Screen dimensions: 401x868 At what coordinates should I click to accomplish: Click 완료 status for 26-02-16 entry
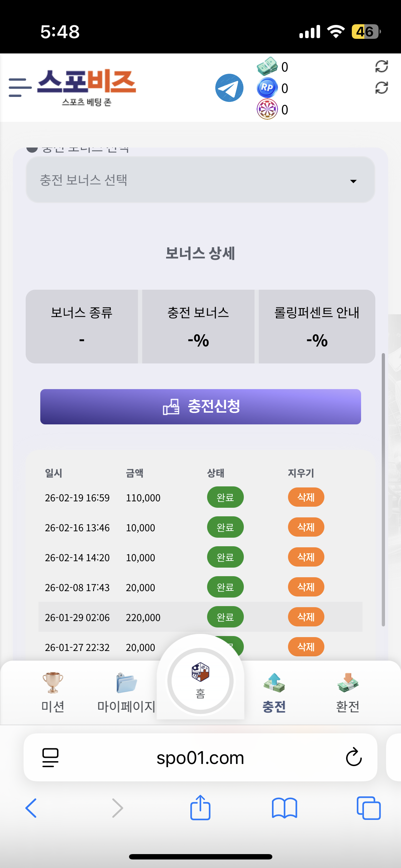pos(225,527)
